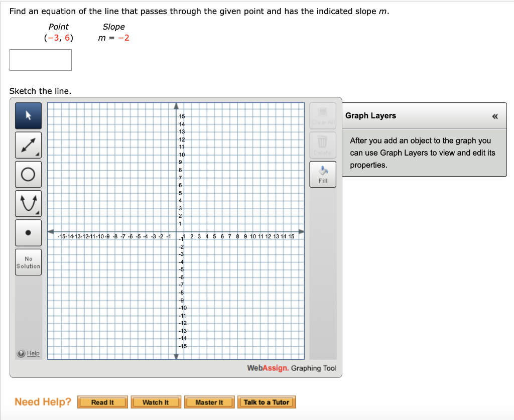Select the parabola drawing tool
This screenshot has width=514, height=420.
tap(28, 203)
